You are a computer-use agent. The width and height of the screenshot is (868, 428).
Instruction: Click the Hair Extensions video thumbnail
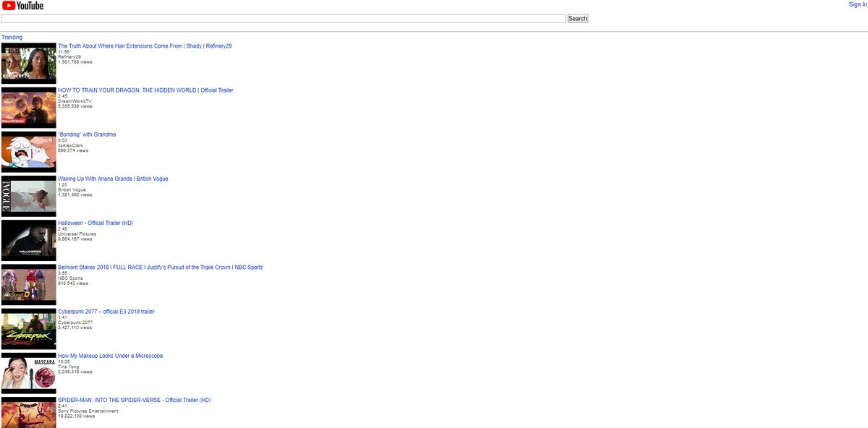(29, 64)
